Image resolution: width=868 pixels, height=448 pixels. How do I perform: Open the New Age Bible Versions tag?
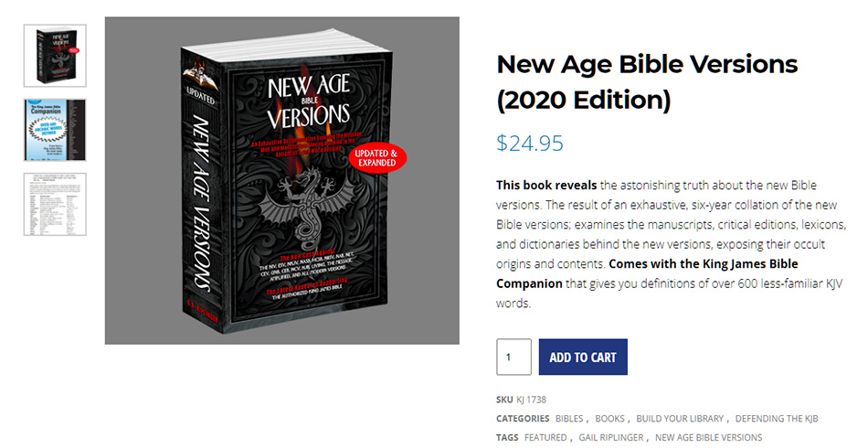[708, 437]
